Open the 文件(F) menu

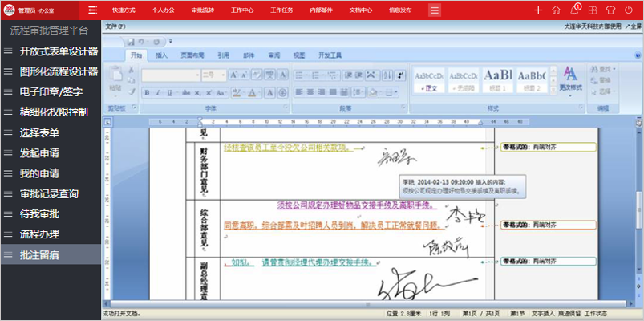115,26
